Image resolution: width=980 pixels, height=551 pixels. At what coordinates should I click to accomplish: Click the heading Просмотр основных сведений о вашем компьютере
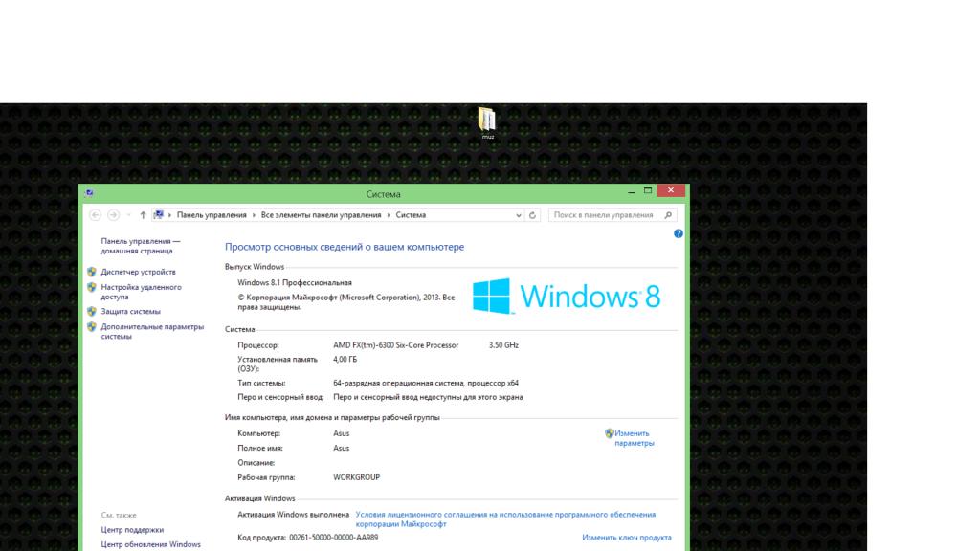(345, 248)
